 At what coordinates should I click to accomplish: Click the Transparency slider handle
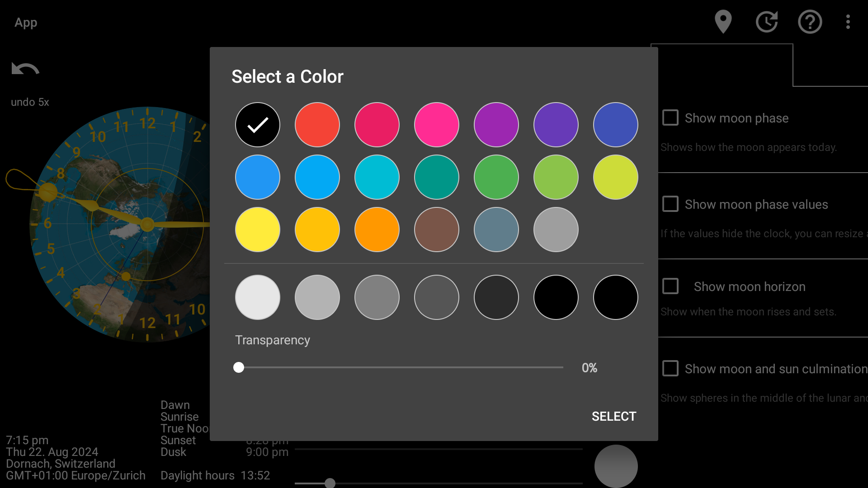pos(239,367)
